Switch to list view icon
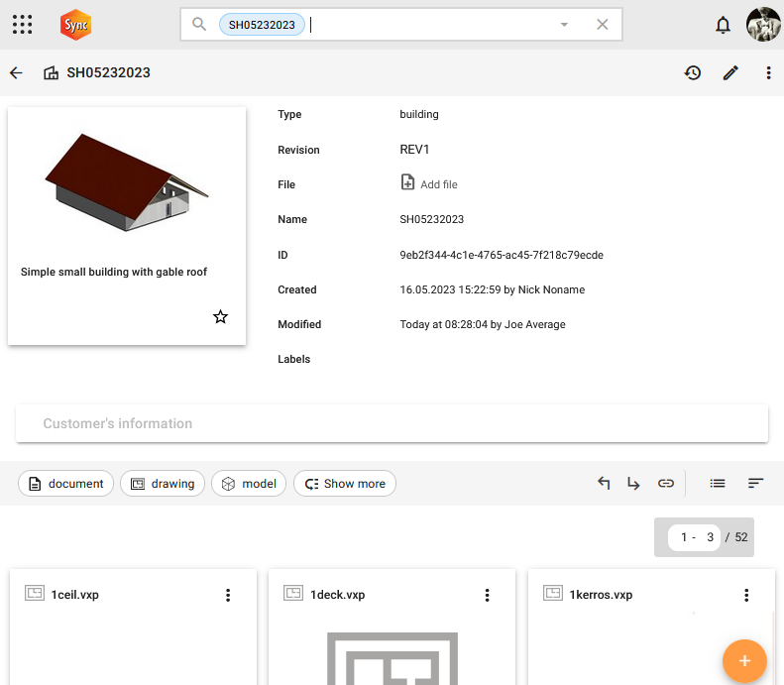The image size is (784, 685). 718,484
